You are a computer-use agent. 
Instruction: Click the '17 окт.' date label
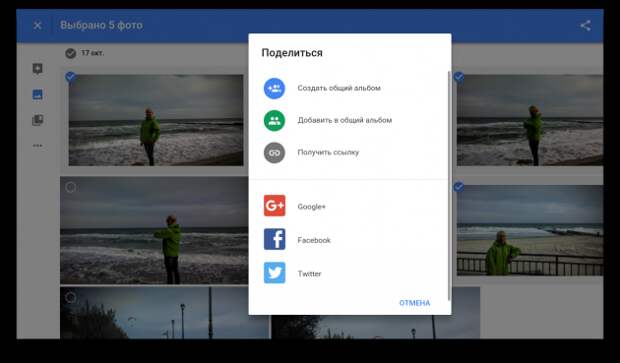pos(93,53)
